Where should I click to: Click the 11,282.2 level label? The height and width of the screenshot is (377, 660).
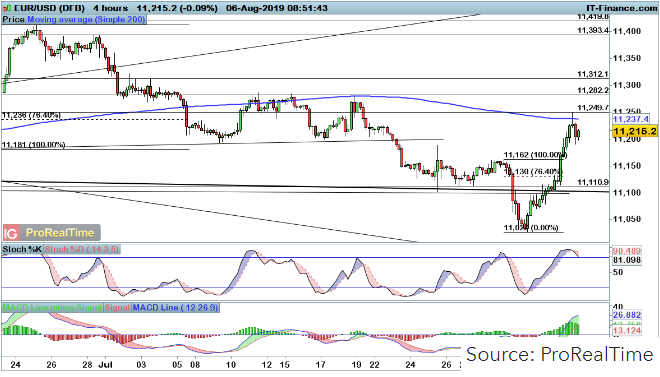point(593,90)
